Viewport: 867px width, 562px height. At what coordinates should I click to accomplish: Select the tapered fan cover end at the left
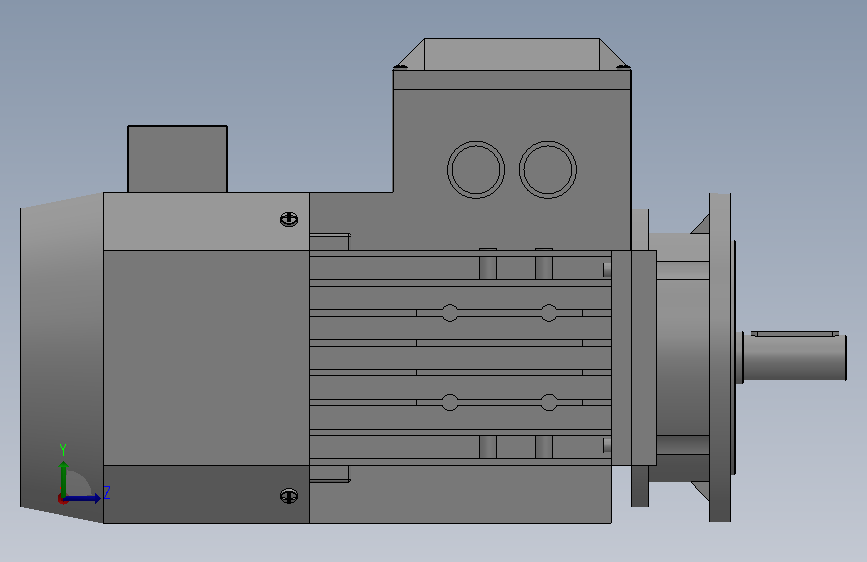tap(61, 358)
